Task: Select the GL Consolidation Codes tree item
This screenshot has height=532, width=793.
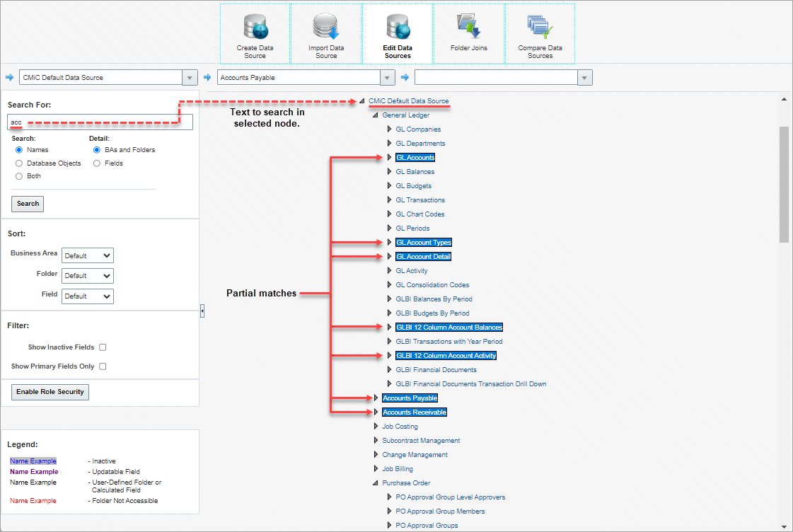Action: (432, 285)
